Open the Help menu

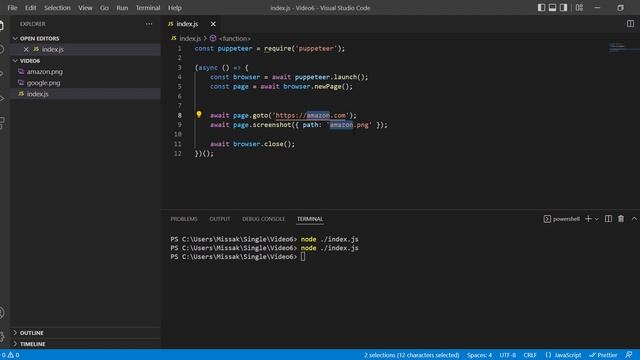point(175,8)
